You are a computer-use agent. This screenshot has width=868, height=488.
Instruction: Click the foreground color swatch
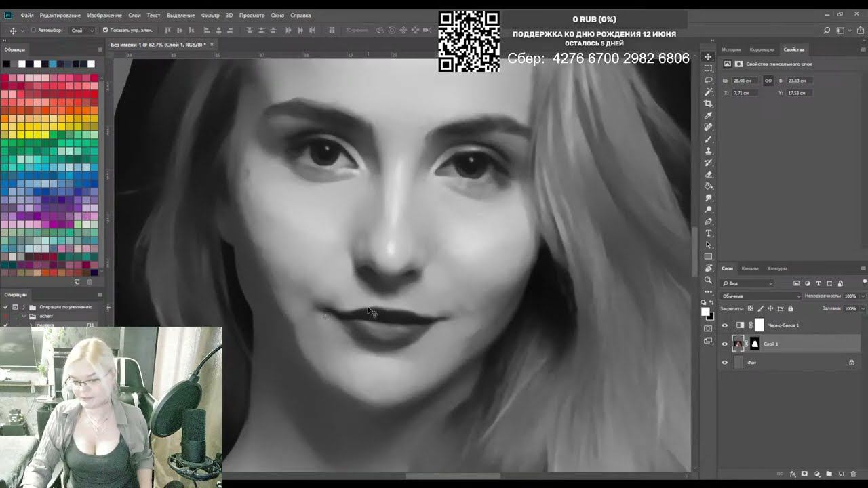coord(705,311)
